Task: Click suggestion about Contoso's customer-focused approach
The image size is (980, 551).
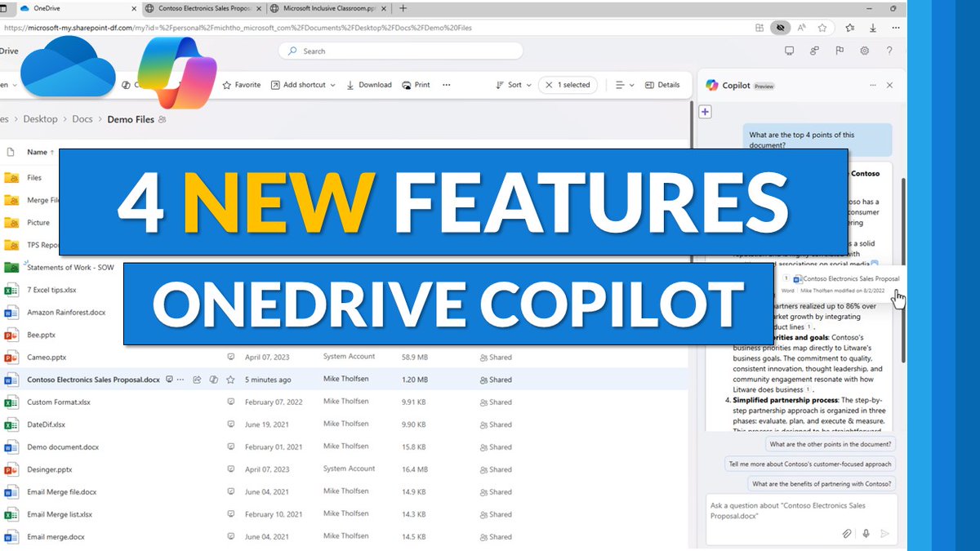Action: click(x=810, y=464)
